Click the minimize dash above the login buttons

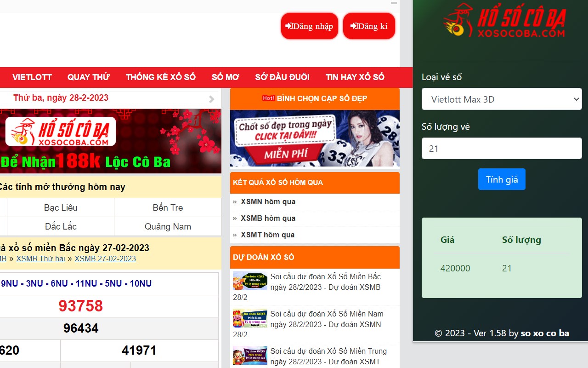(394, 3)
